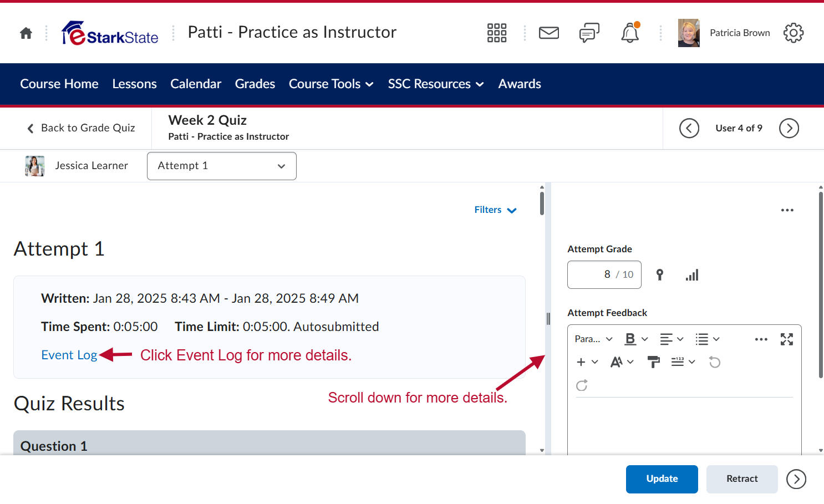This screenshot has height=504, width=824.
Task: Open the Event Log link
Action: (69, 355)
